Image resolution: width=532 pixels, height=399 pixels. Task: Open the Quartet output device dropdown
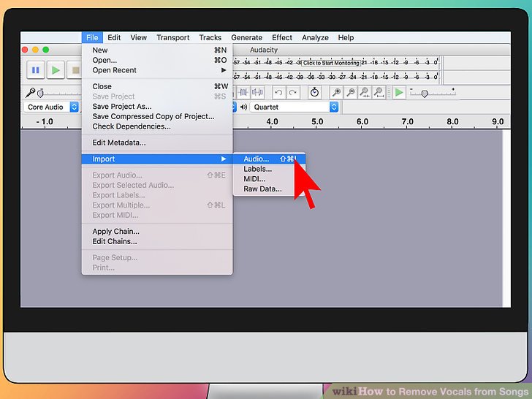pyautogui.click(x=294, y=107)
